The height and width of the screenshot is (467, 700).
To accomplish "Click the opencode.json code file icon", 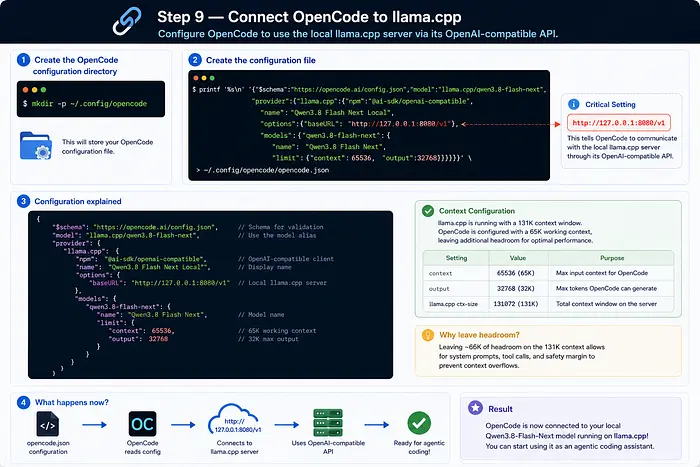I will (47, 424).
